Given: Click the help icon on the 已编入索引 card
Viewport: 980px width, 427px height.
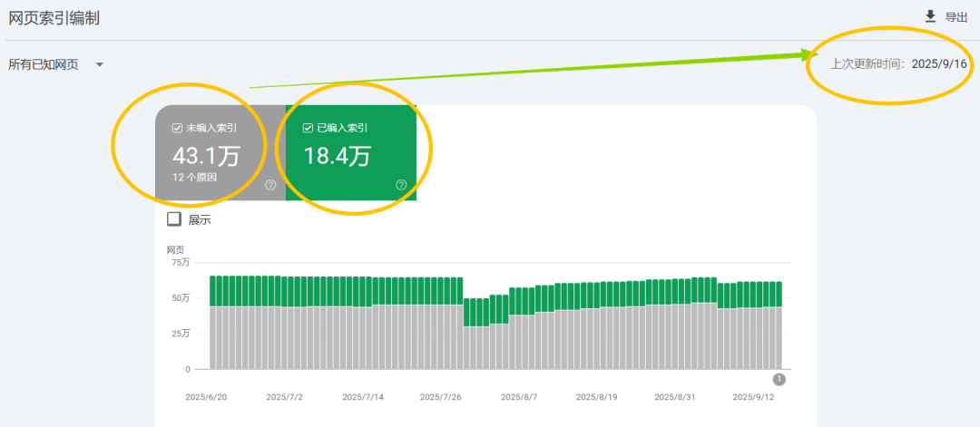Looking at the screenshot, I should [401, 185].
